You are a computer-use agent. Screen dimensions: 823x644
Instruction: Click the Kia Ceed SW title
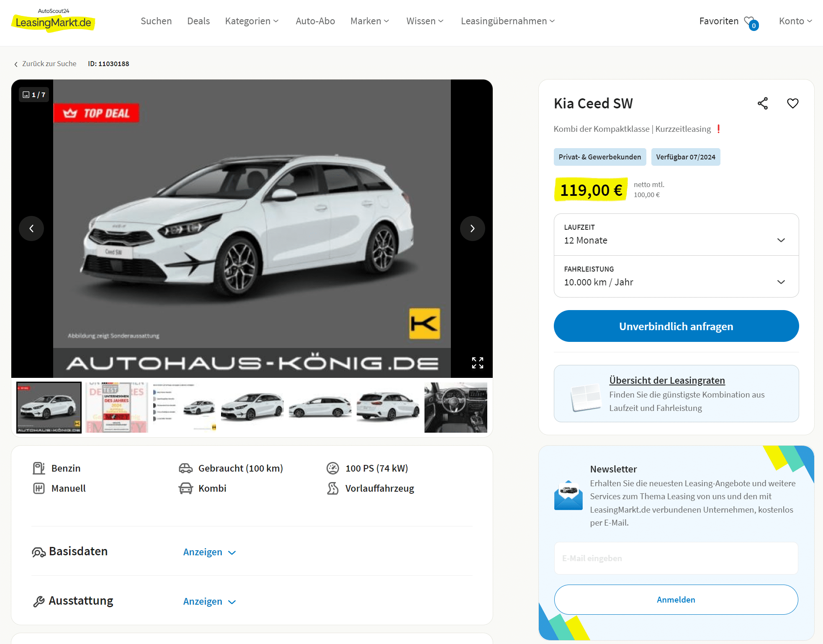[x=593, y=103]
